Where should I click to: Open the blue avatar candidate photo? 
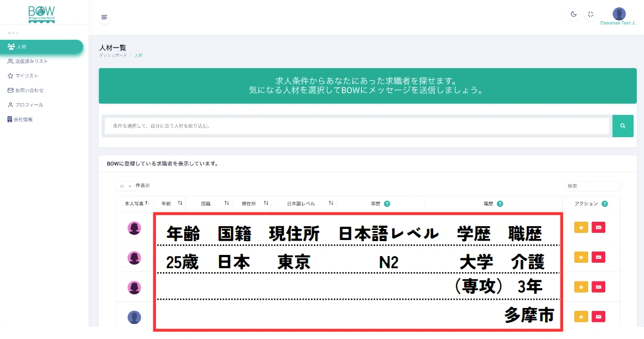pyautogui.click(x=134, y=317)
